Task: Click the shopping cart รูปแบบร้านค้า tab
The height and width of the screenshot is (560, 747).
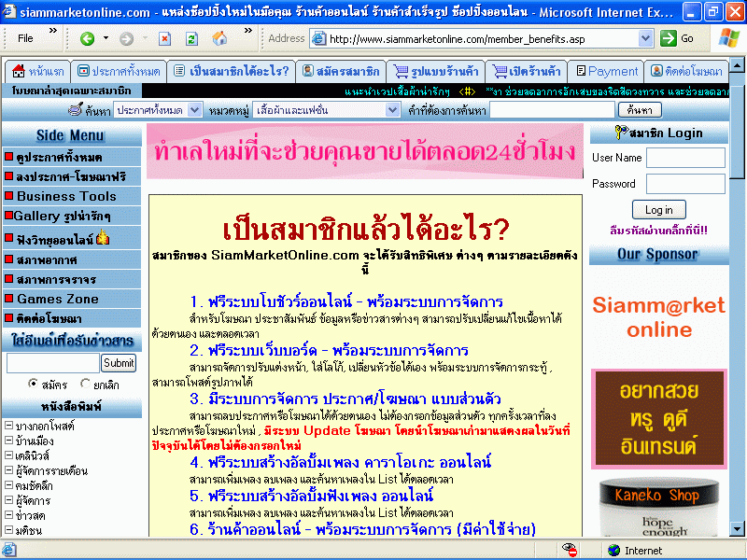Action: tap(434, 71)
